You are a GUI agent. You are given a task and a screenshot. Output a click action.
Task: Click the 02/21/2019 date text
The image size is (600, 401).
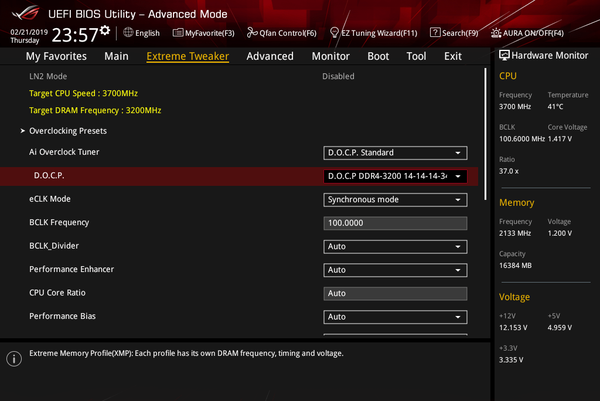coord(29,32)
